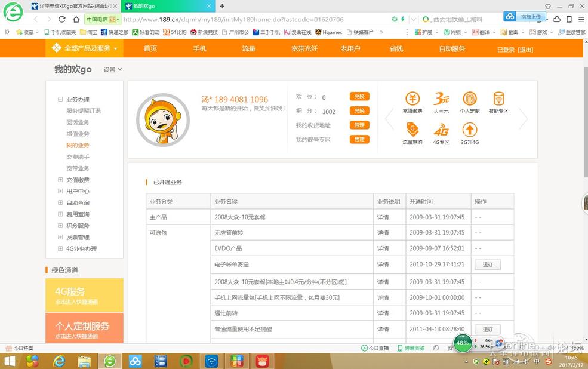Click the browser address bar URL

233,19
